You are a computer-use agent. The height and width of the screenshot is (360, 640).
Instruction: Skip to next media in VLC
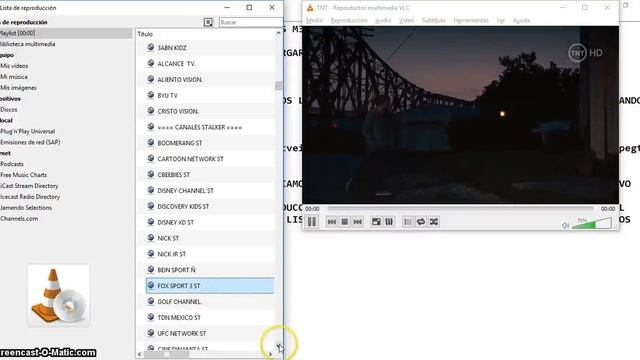[x=358, y=222]
